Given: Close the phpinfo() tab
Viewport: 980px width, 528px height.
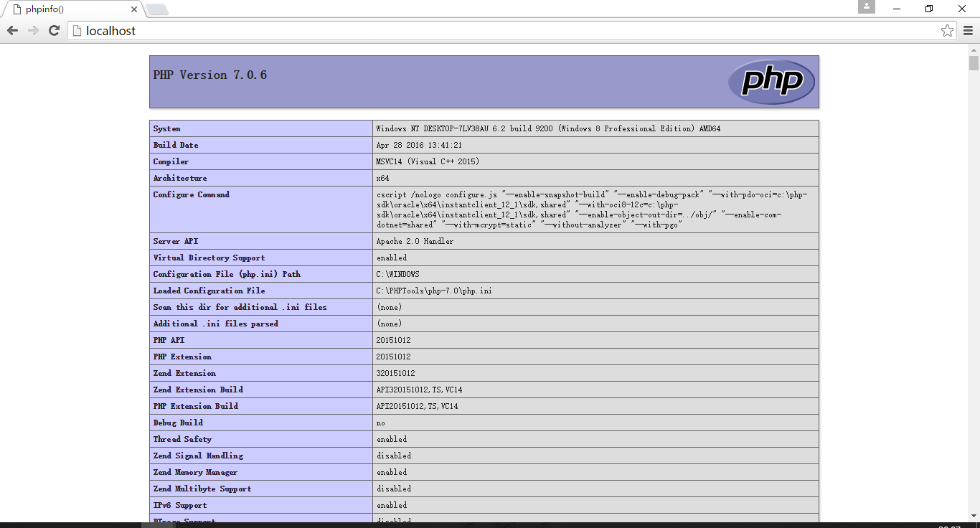Looking at the screenshot, I should click(x=133, y=9).
